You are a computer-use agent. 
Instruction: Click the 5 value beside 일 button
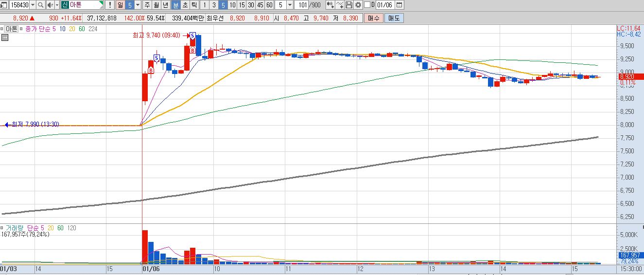click(x=130, y=5)
